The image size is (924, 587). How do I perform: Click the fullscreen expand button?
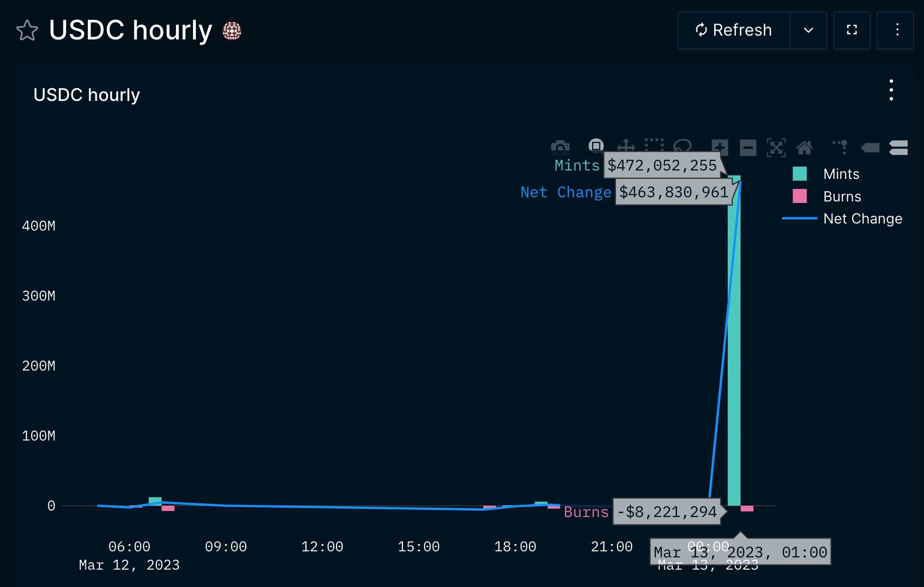click(x=853, y=30)
